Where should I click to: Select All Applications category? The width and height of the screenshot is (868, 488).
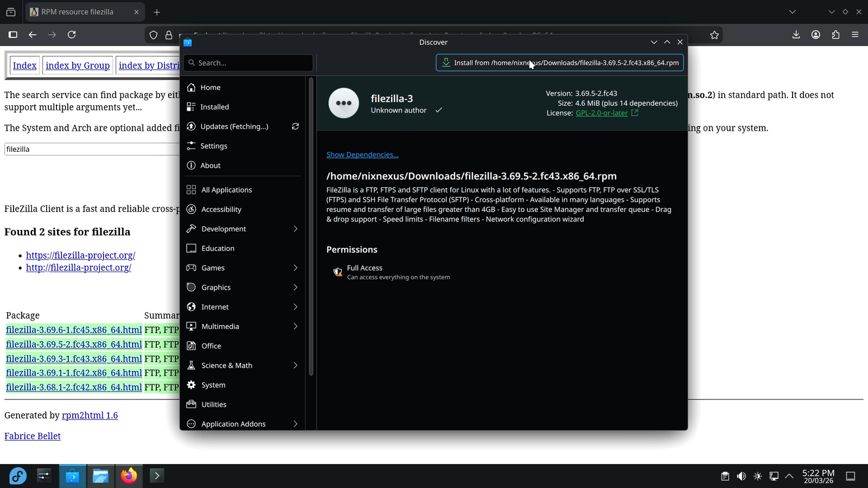coord(242,190)
